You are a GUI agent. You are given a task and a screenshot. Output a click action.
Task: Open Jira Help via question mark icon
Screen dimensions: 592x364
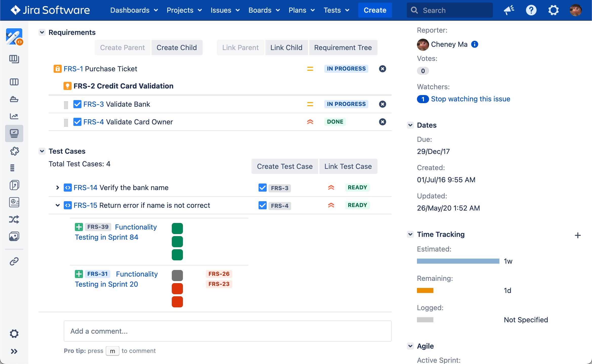pos(531,10)
